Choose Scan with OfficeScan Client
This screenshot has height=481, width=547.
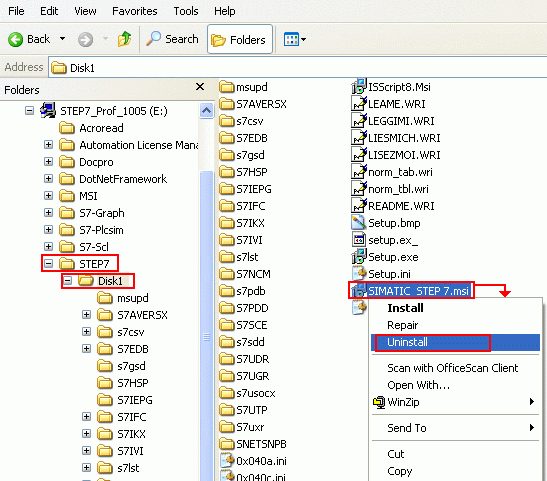coord(452,368)
